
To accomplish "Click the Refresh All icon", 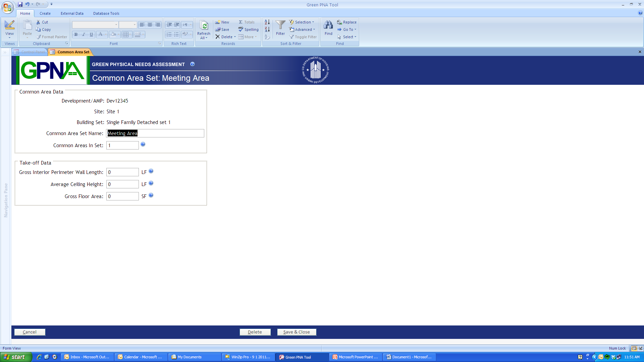I will click(x=204, y=25).
